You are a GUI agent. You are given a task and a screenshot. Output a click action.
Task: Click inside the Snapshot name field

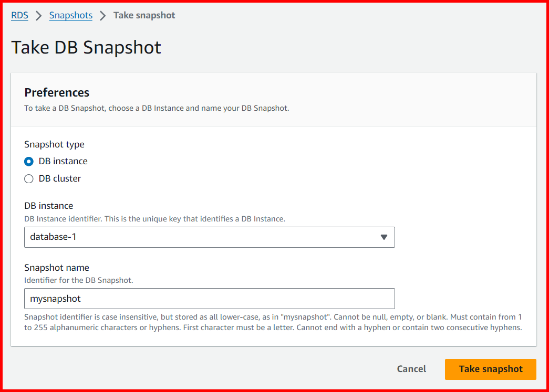coord(209,299)
